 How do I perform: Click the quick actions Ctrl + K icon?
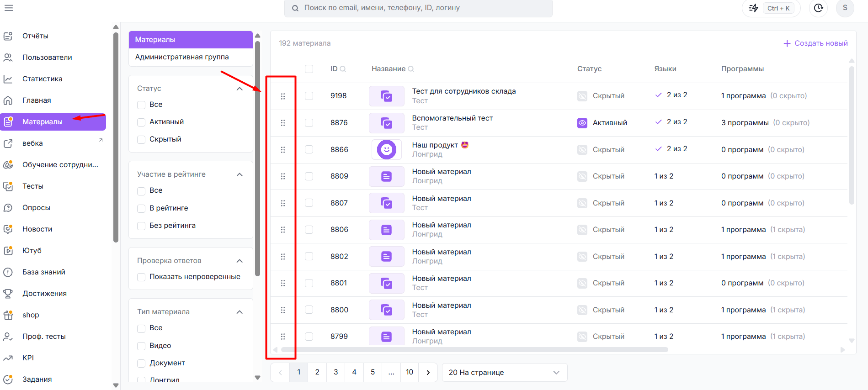(753, 8)
